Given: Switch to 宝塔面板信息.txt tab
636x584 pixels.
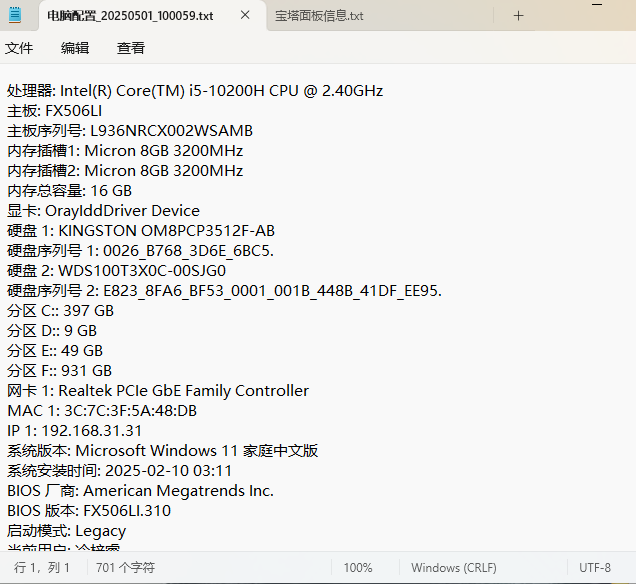Looking at the screenshot, I should tap(319, 16).
